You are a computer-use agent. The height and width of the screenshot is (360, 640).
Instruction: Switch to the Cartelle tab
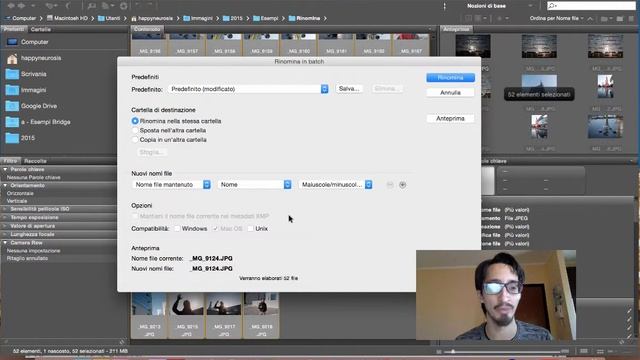[x=41, y=29]
